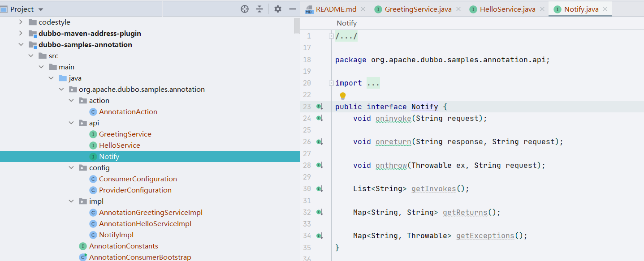This screenshot has width=644, height=261.
Task: Click the collapse all icon in Project panel
Action: [x=259, y=9]
